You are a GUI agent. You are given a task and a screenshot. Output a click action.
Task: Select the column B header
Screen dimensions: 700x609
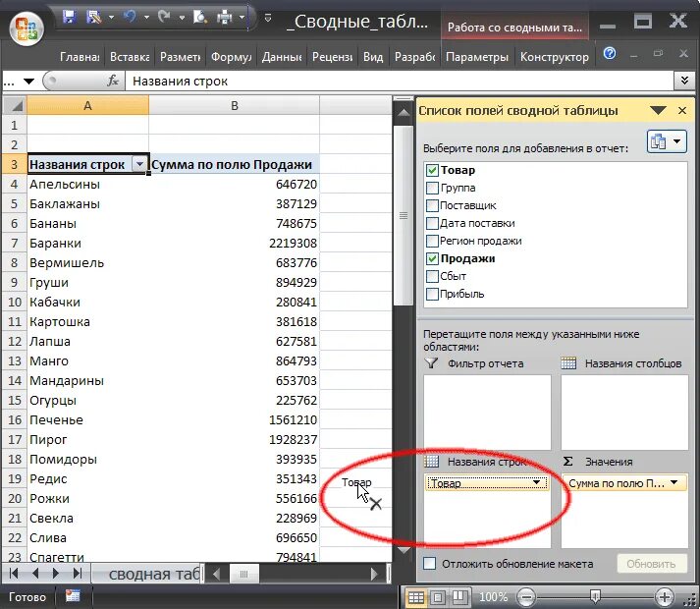point(235,105)
